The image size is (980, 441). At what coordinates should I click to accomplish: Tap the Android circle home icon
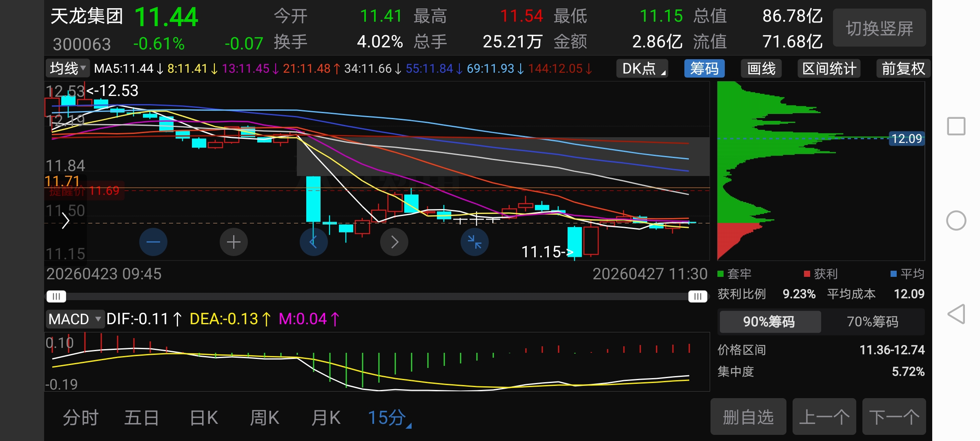956,220
